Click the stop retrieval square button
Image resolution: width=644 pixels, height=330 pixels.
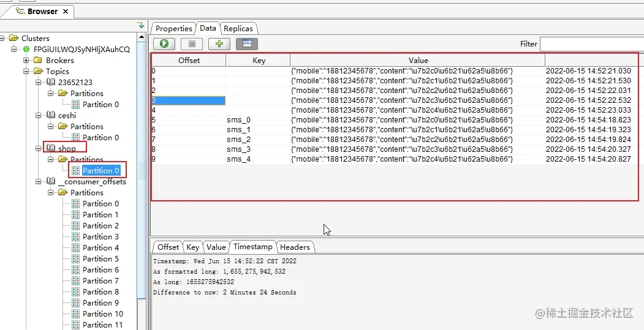pyautogui.click(x=192, y=43)
